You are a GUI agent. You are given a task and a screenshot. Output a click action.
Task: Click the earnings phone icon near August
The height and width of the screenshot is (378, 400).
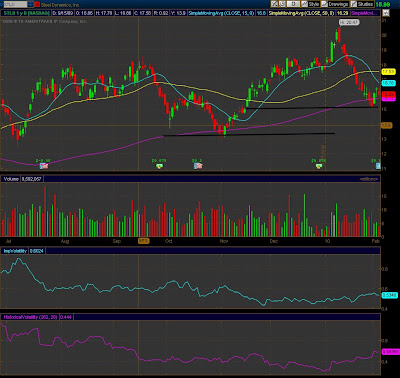[44, 166]
